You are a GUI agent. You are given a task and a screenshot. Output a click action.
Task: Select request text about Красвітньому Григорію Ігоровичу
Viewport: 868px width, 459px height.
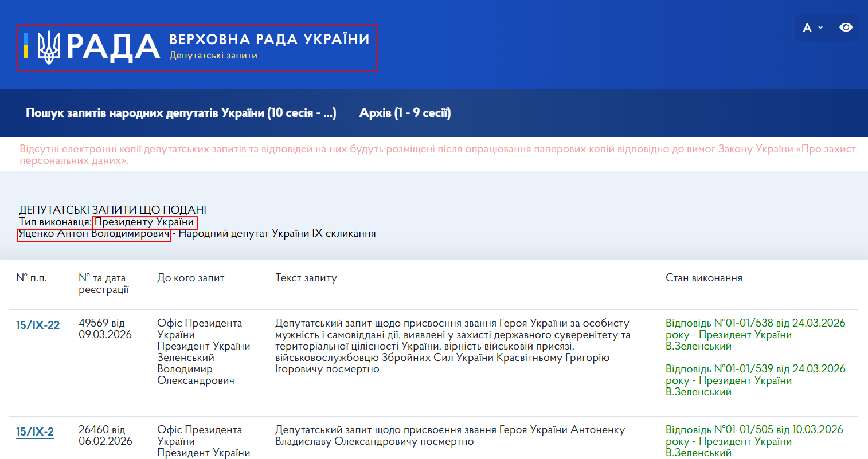[x=453, y=346]
